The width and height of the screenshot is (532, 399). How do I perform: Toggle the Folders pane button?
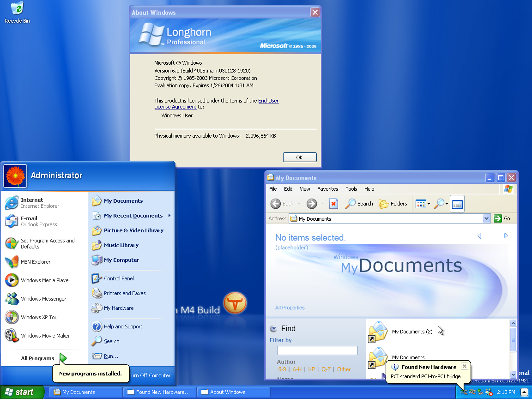click(x=393, y=204)
